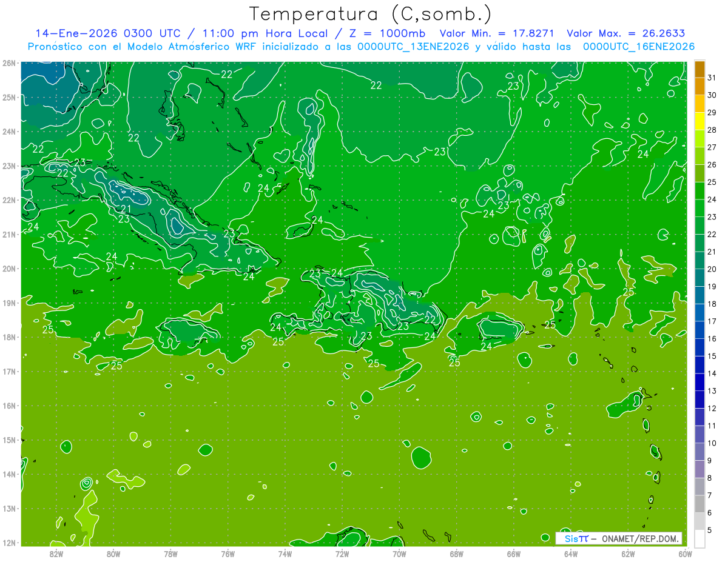
Task: Click the "14N" latitude axis label
Action: [8, 474]
